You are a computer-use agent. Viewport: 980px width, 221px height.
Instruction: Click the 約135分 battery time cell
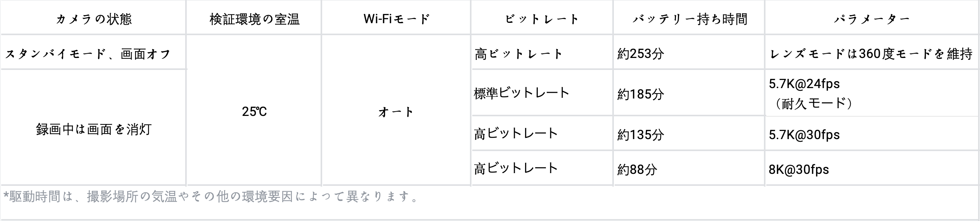click(640, 134)
